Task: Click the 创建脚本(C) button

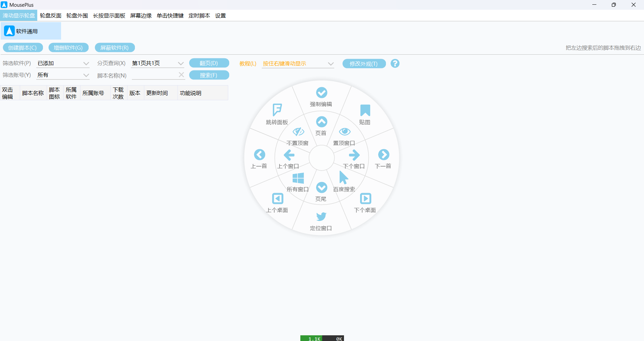Action: coord(22,48)
